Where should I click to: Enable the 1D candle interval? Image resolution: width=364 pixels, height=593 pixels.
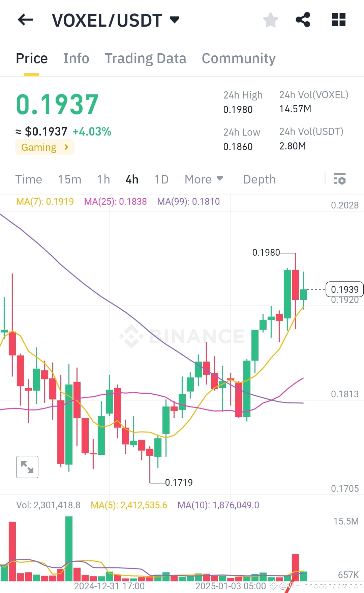pyautogui.click(x=161, y=179)
